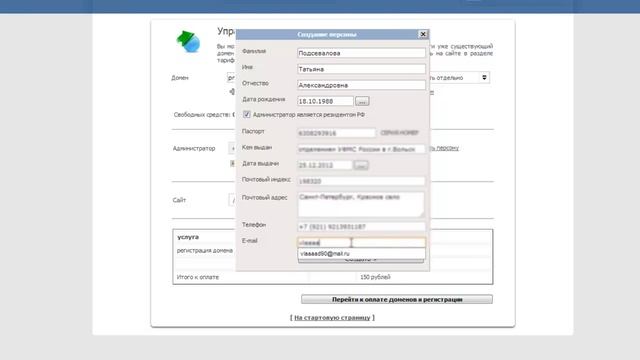Click the Телефон input field
The width and height of the screenshot is (640, 360).
tap(361, 227)
